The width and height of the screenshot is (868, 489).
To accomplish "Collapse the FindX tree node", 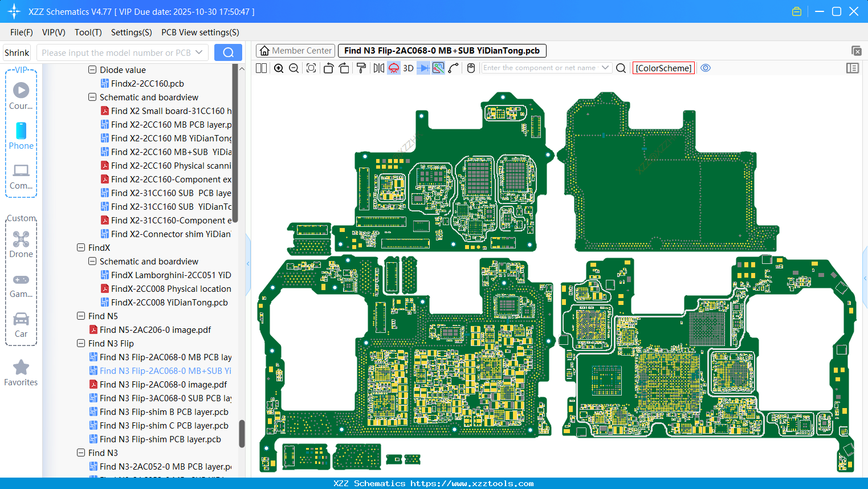I will (81, 248).
